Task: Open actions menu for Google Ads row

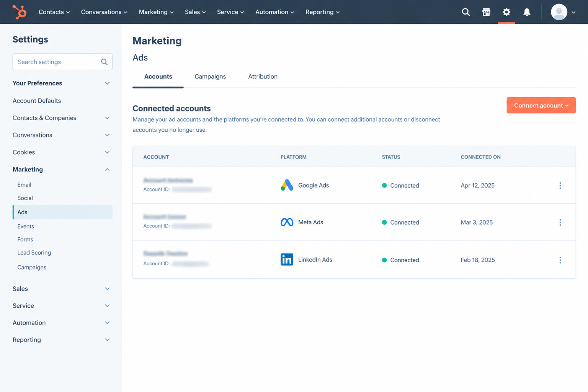Action: [x=560, y=185]
